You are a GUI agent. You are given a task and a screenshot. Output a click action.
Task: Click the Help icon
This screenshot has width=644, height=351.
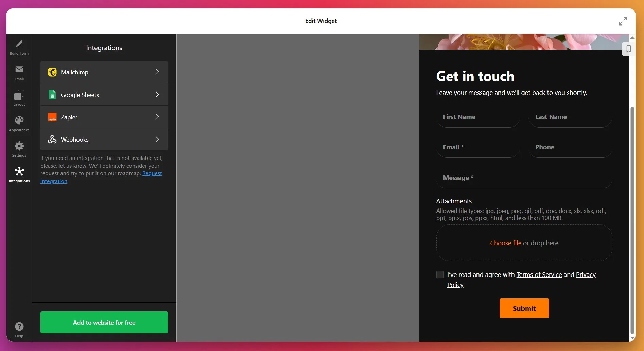[19, 327]
